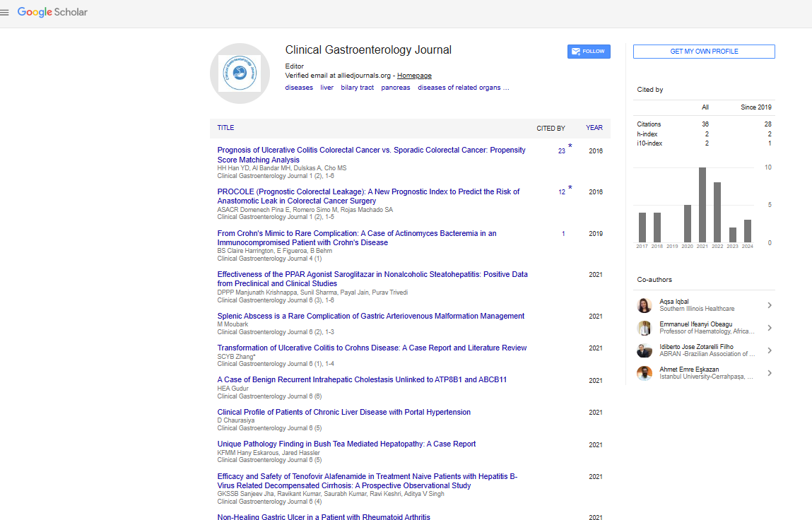Click the 2021 bar in citations chart
Viewport: 812px width, 520px height.
[702, 205]
